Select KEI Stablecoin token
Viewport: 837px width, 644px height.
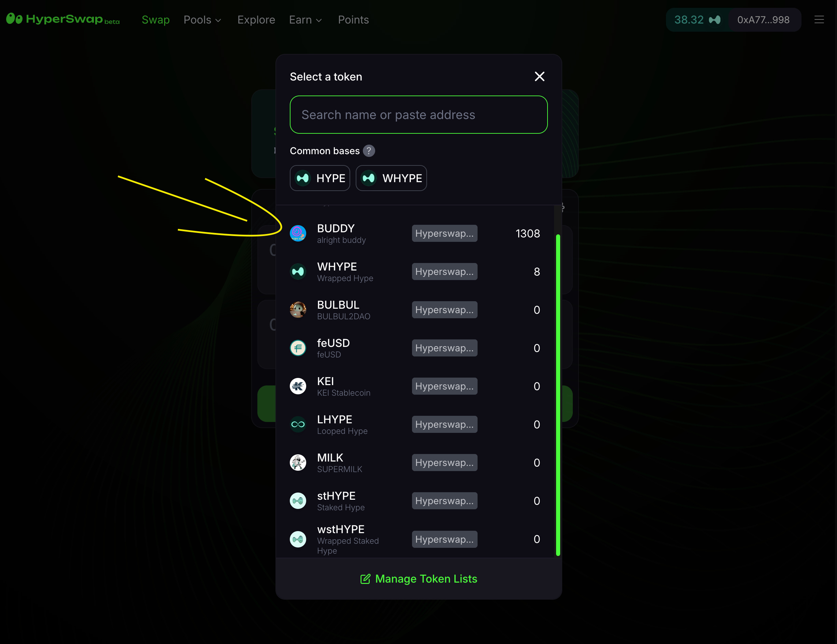(415, 386)
